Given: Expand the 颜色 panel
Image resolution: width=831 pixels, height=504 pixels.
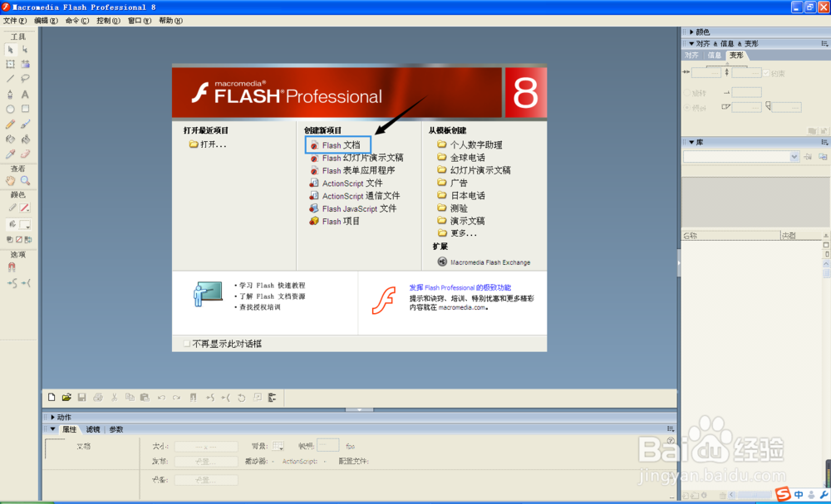Looking at the screenshot, I should tap(691, 32).
